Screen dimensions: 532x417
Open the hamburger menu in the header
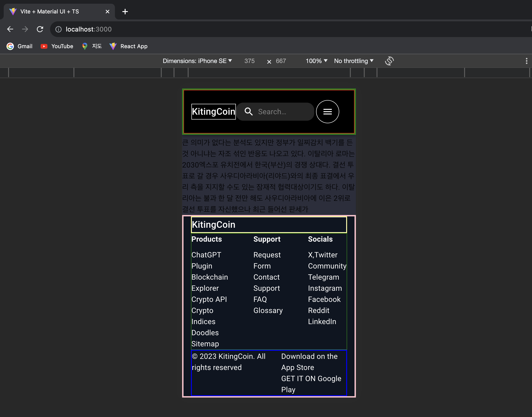point(327,112)
